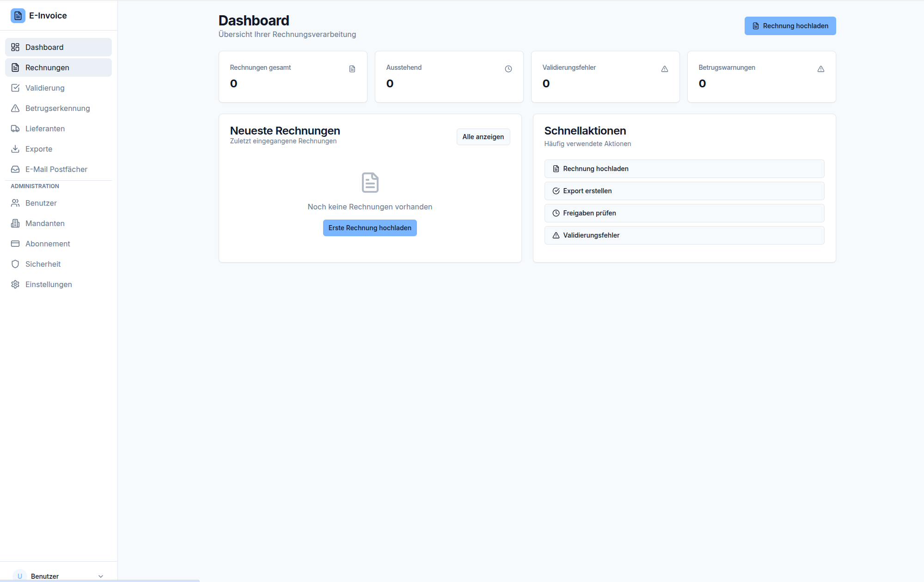Click the large empty document placeholder icon
Viewport: 924px width, 582px height.
point(370,183)
